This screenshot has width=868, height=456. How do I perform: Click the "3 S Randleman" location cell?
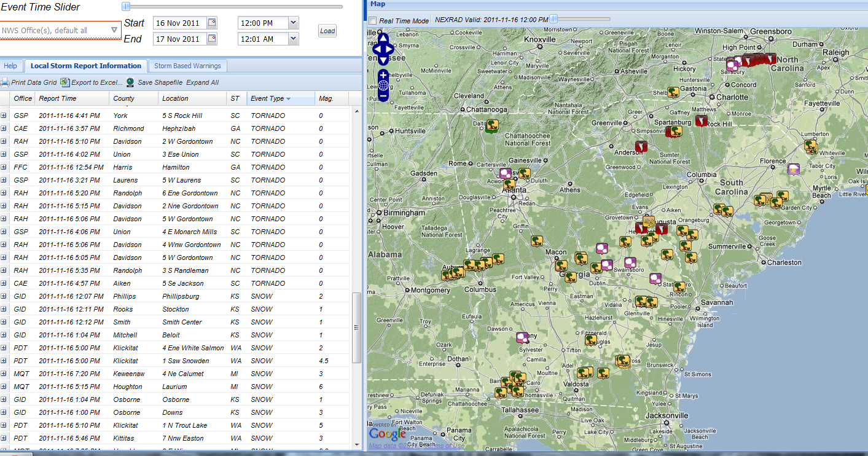[x=193, y=270]
